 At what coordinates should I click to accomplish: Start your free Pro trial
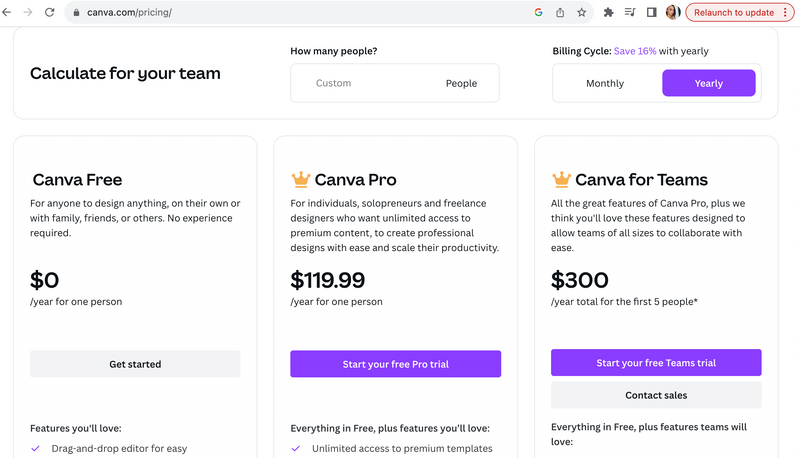[x=395, y=364]
